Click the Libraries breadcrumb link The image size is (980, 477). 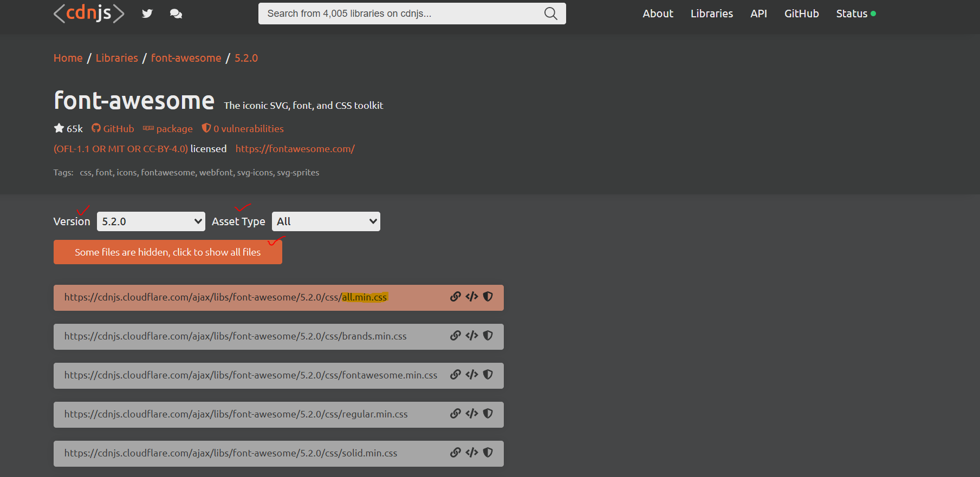[x=117, y=58]
